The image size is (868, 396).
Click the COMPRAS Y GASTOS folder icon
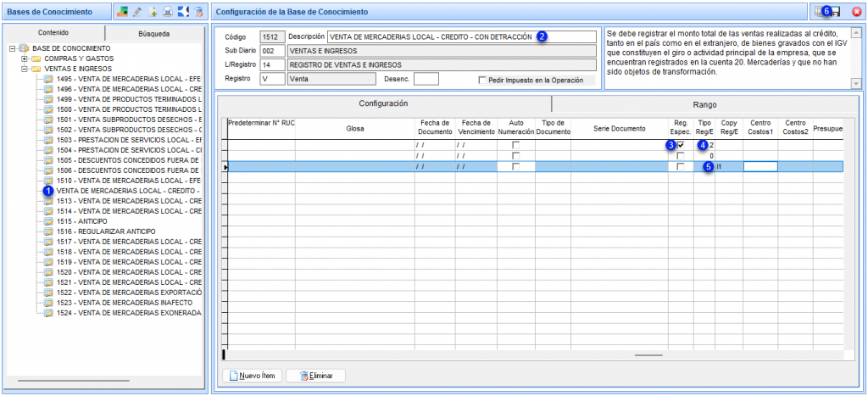[x=36, y=59]
